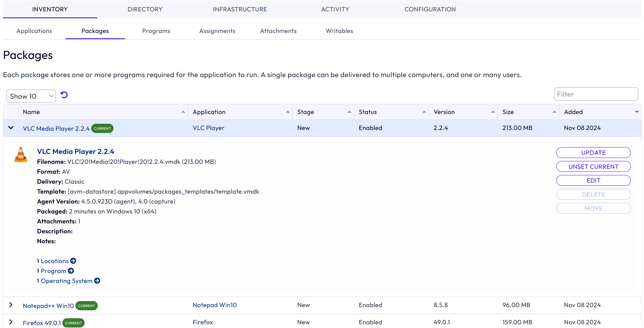Open the CONFIGURATION tab
Image resolution: width=644 pixels, height=328 pixels.
(x=430, y=9)
